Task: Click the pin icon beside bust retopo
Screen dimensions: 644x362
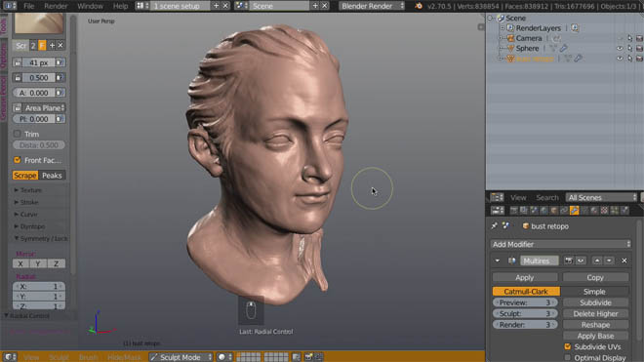Action: (494, 226)
